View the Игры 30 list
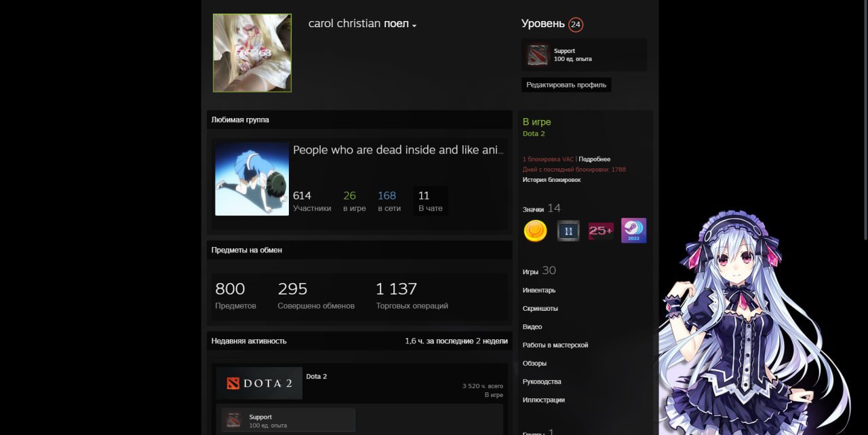 [x=538, y=271]
